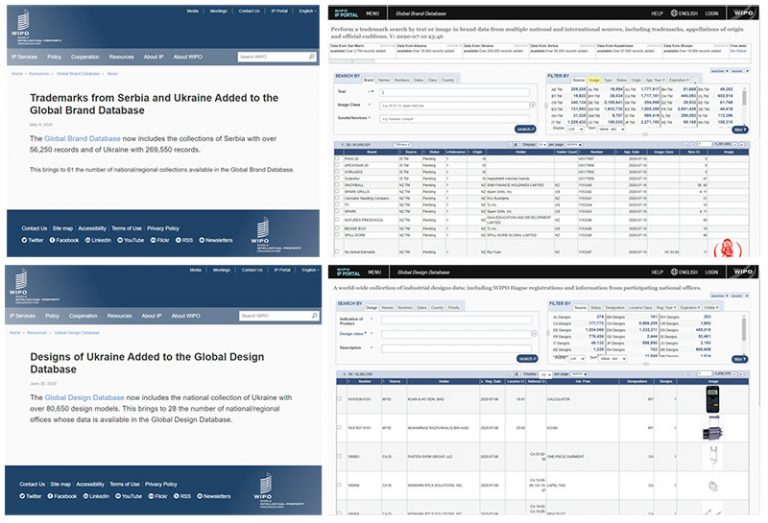Open the Sort dropdown in the Brand Database filter
Viewport: 768px width, 523px height.
(x=611, y=129)
